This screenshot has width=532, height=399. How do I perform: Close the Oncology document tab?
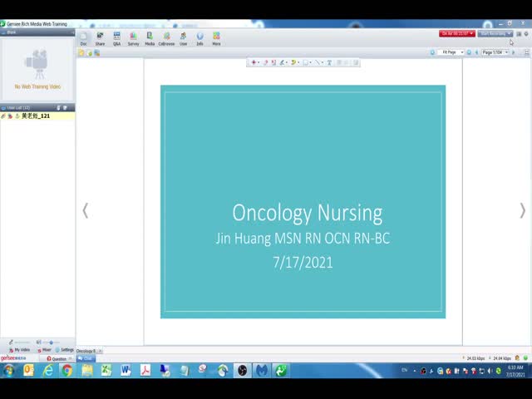(100, 351)
